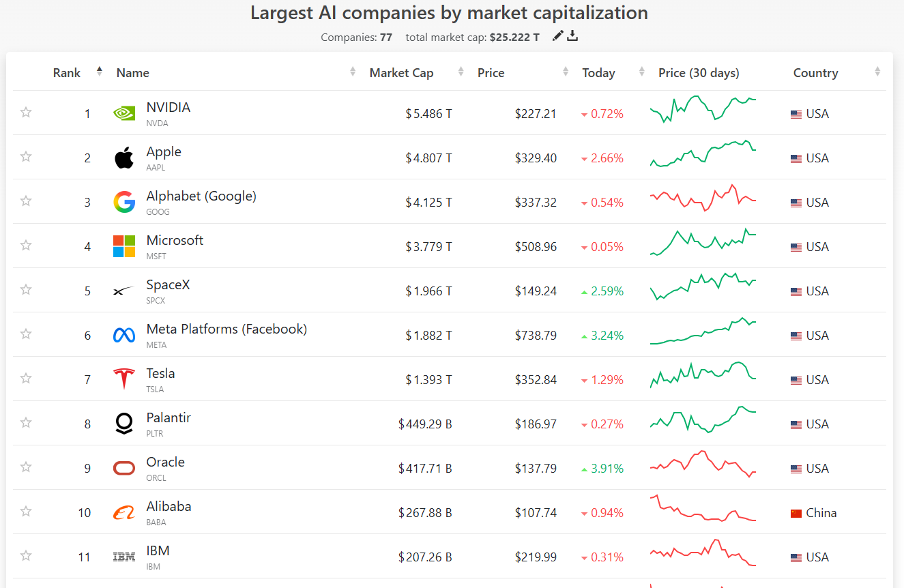904x588 pixels.
Task: Click the Rank column header
Action: (67, 73)
